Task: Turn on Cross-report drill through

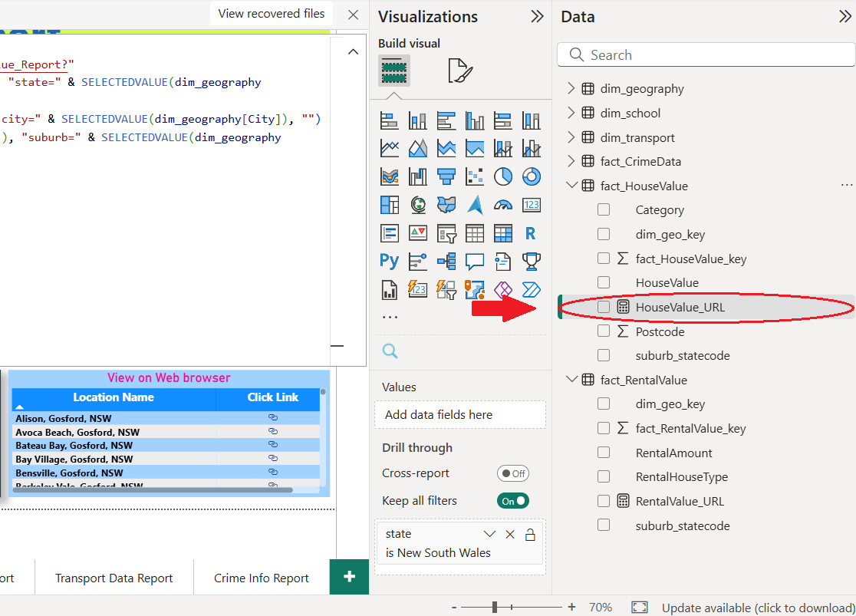Action: [x=512, y=473]
